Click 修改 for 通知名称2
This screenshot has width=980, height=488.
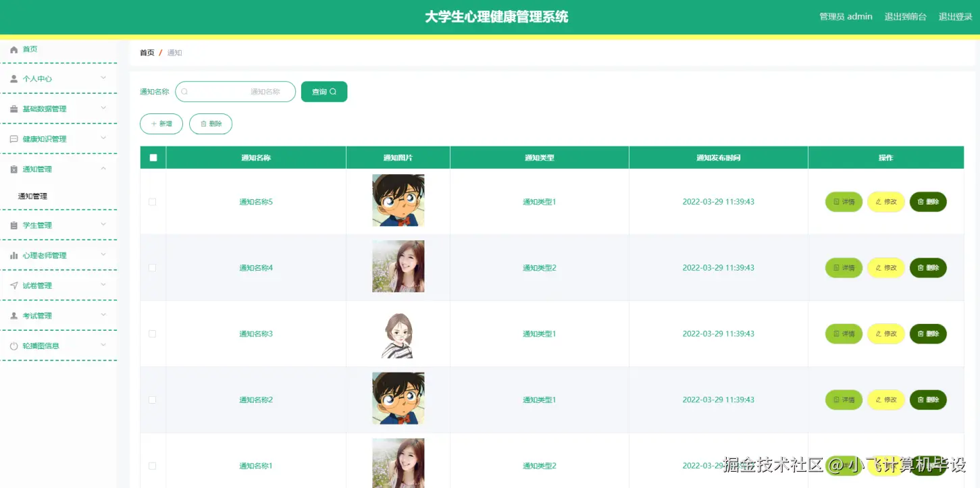pyautogui.click(x=886, y=400)
